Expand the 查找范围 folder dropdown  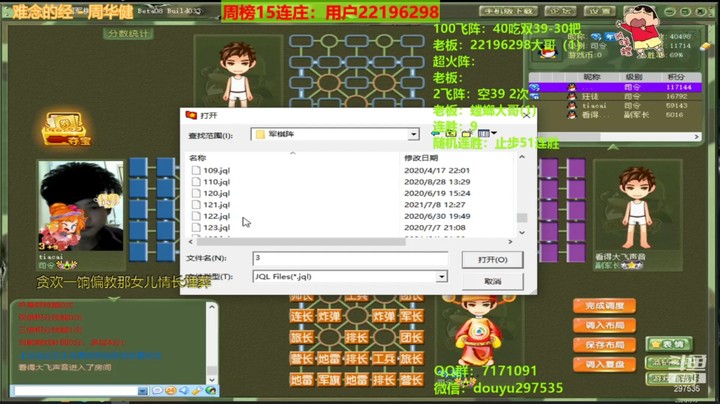(x=413, y=134)
